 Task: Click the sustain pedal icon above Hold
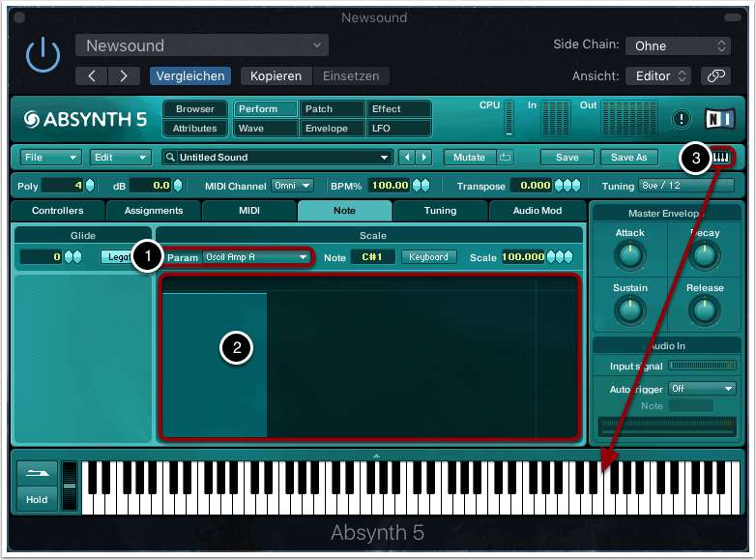coord(37,473)
